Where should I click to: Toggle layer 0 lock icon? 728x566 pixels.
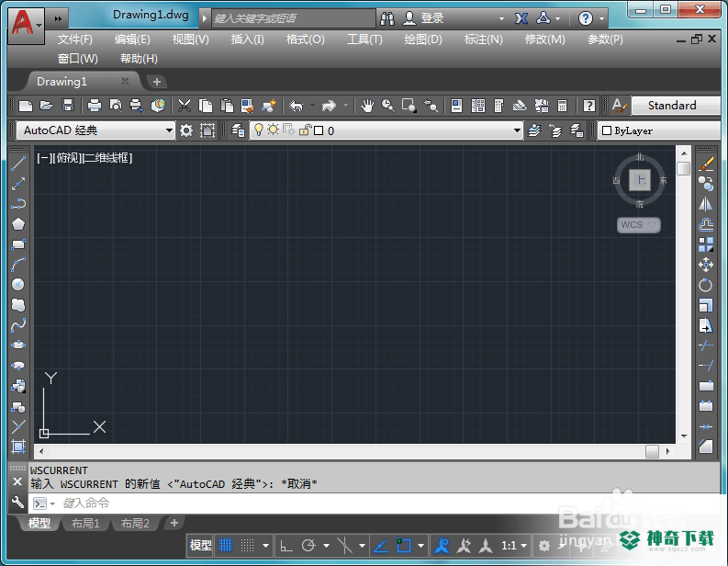(305, 130)
